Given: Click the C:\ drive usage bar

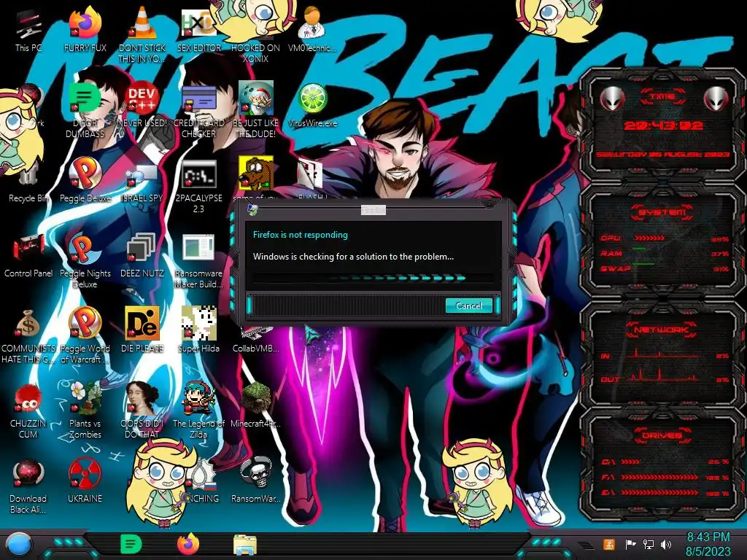Looking at the screenshot, I should pyautogui.click(x=630, y=462).
